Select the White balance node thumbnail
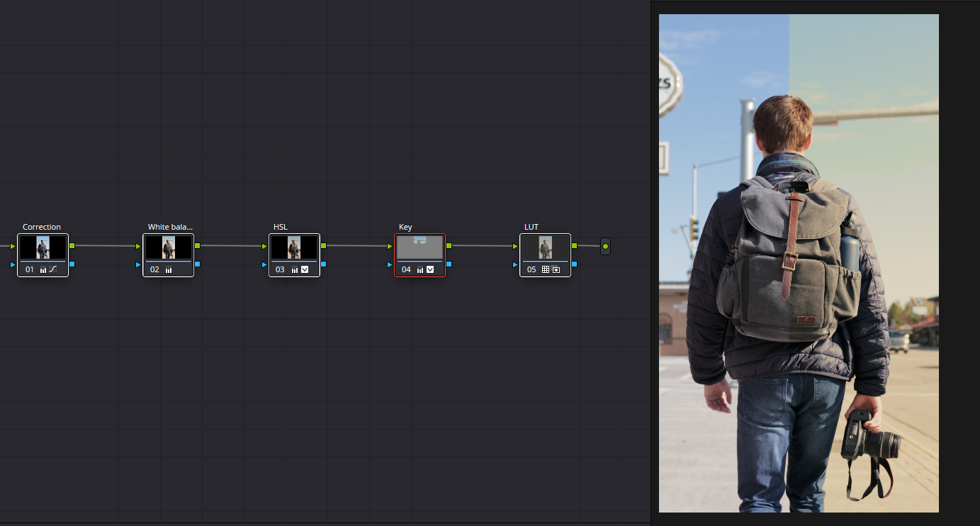The width and height of the screenshot is (980, 526). pyautogui.click(x=169, y=247)
